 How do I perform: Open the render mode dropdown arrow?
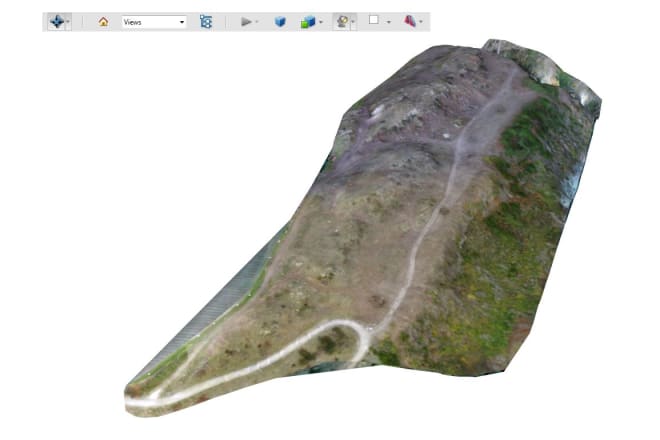[x=321, y=22]
